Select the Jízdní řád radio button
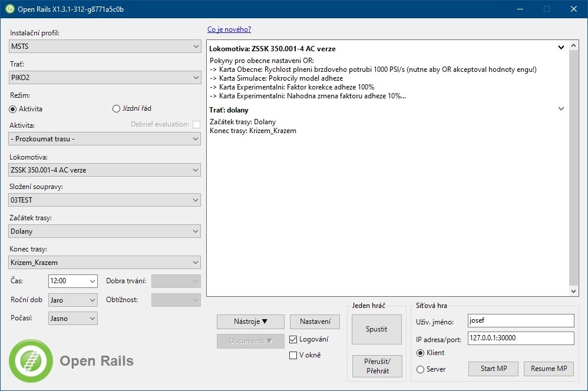The height and width of the screenshot is (391, 588). coord(116,109)
